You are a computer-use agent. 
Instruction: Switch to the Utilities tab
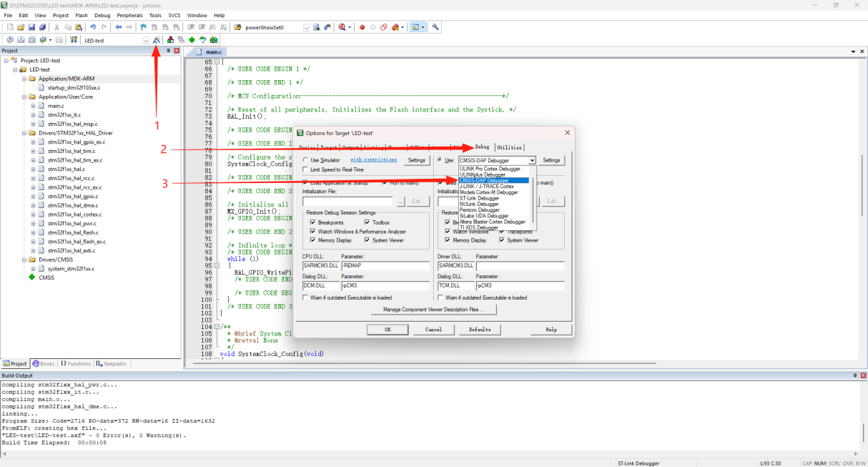tap(510, 147)
